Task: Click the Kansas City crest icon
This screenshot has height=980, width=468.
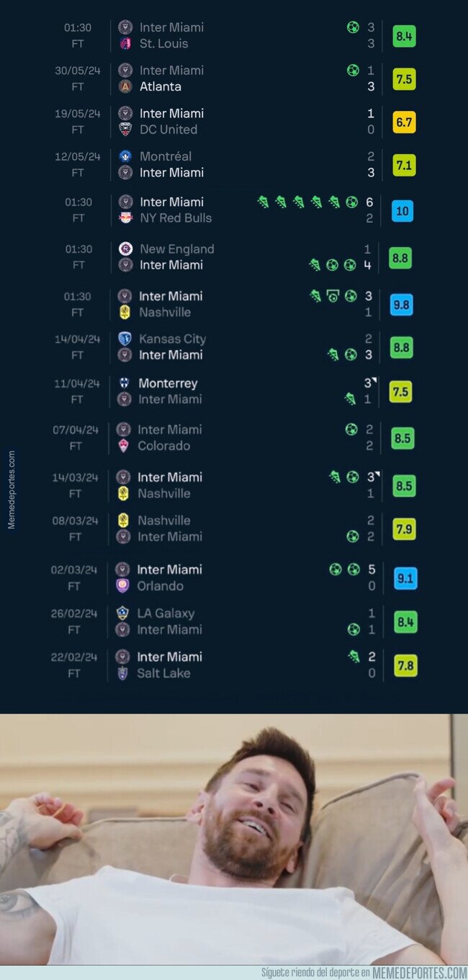Action: (x=125, y=338)
